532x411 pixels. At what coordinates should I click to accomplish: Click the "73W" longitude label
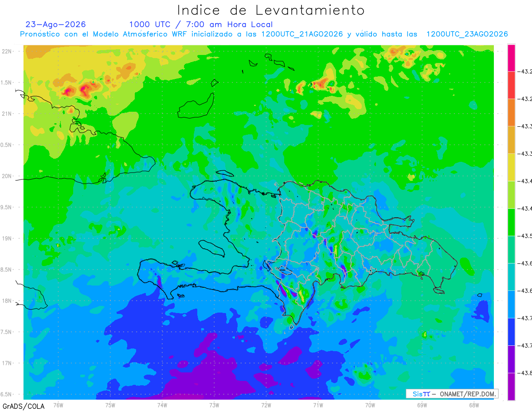pos(214,405)
